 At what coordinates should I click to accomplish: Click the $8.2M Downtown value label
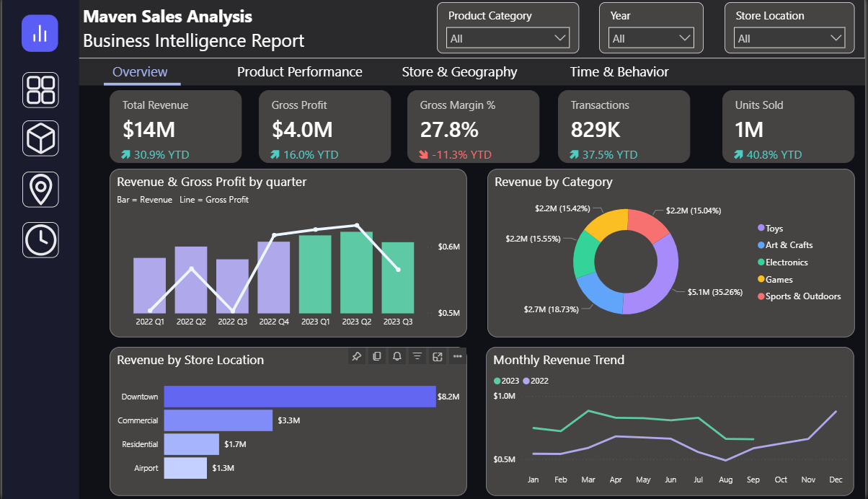tap(448, 397)
